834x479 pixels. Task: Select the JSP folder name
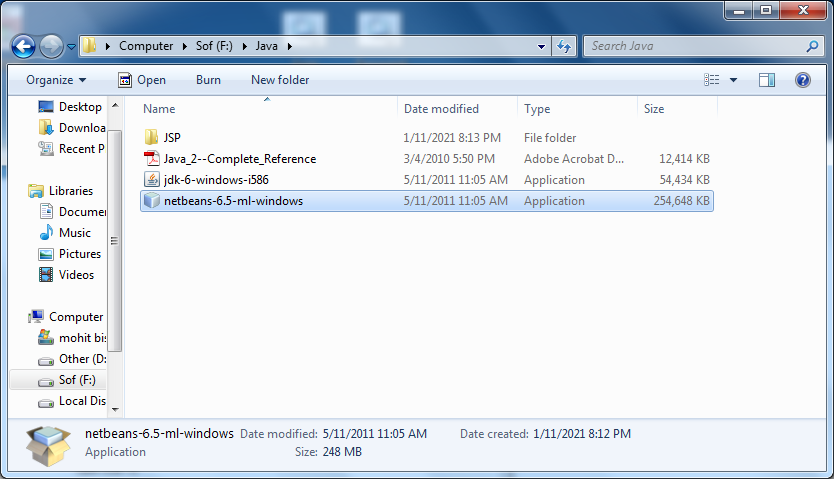coord(172,138)
